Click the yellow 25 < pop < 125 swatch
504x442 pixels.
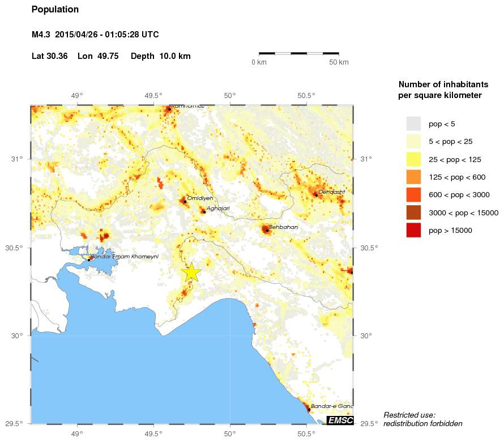pyautogui.click(x=413, y=159)
